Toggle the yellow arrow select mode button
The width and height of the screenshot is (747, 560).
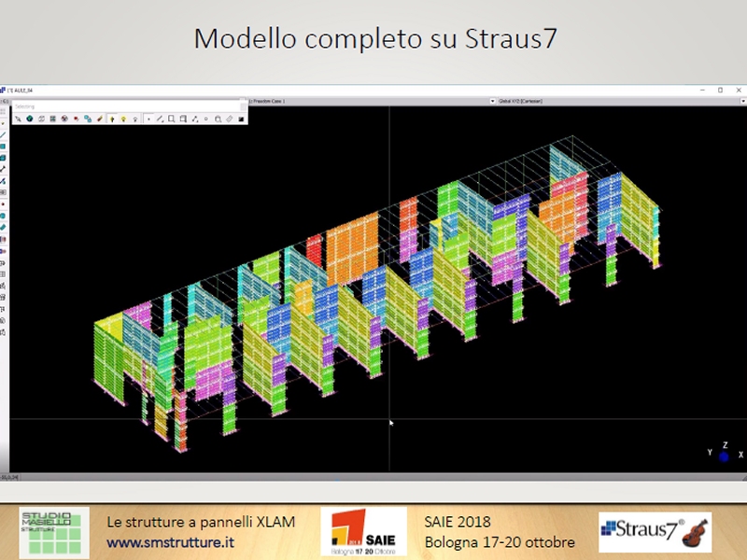[x=111, y=119]
